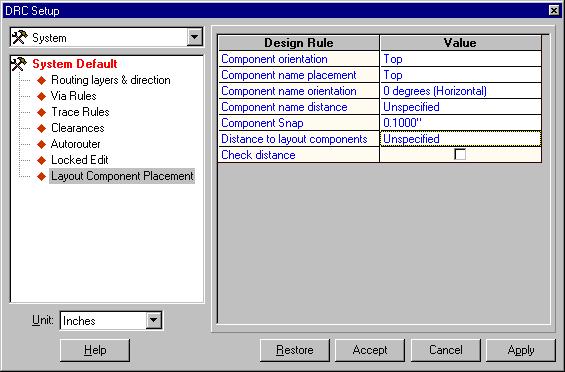Viewport: 565px width, 372px height.
Task: Click the diamond icon next to Via Rules
Action: tap(42, 96)
